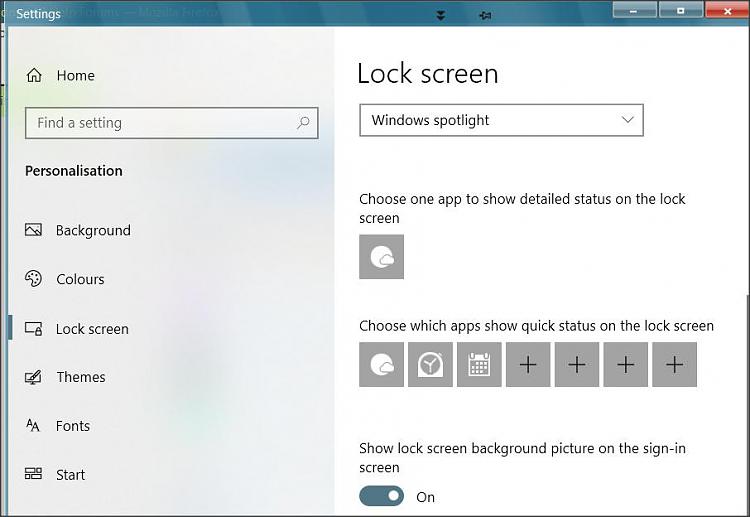Add app in third plus quick-status slot
750x517 pixels.
pos(626,364)
